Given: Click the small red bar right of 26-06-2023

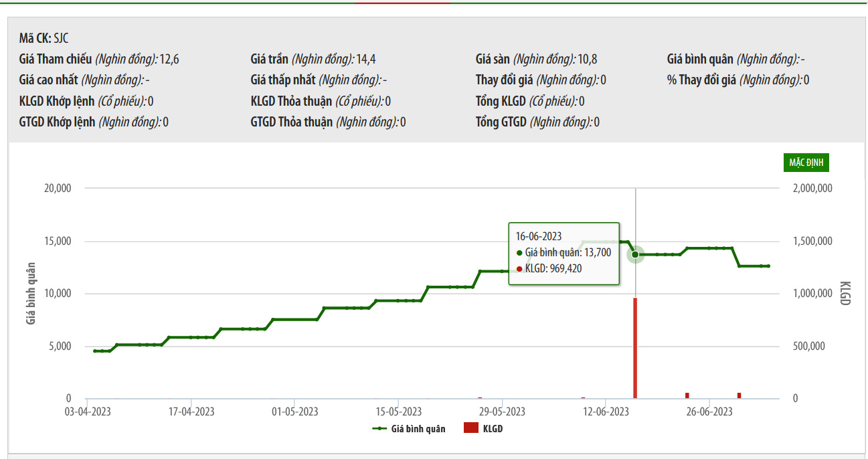Looking at the screenshot, I should 739,395.
